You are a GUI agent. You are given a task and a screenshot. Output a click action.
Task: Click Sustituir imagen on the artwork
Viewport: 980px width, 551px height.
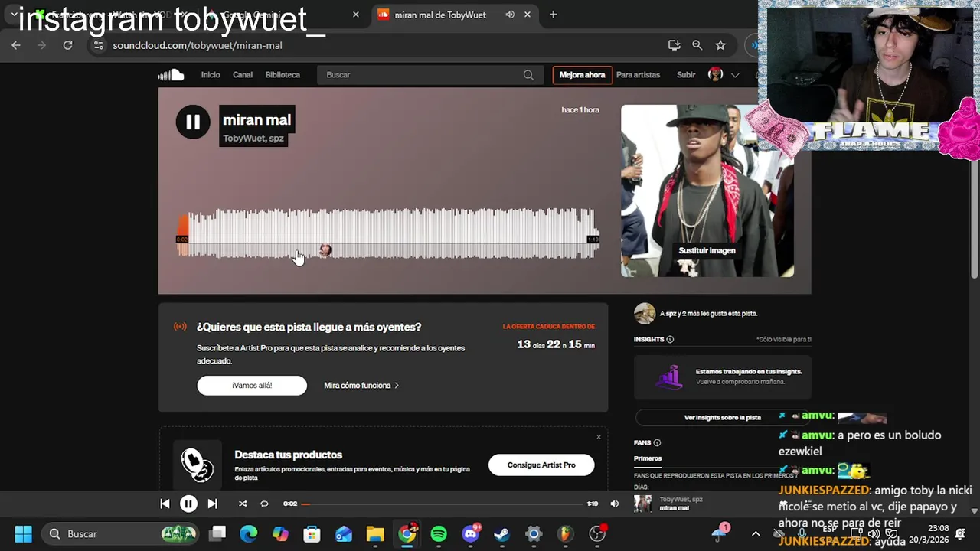pyautogui.click(x=707, y=250)
